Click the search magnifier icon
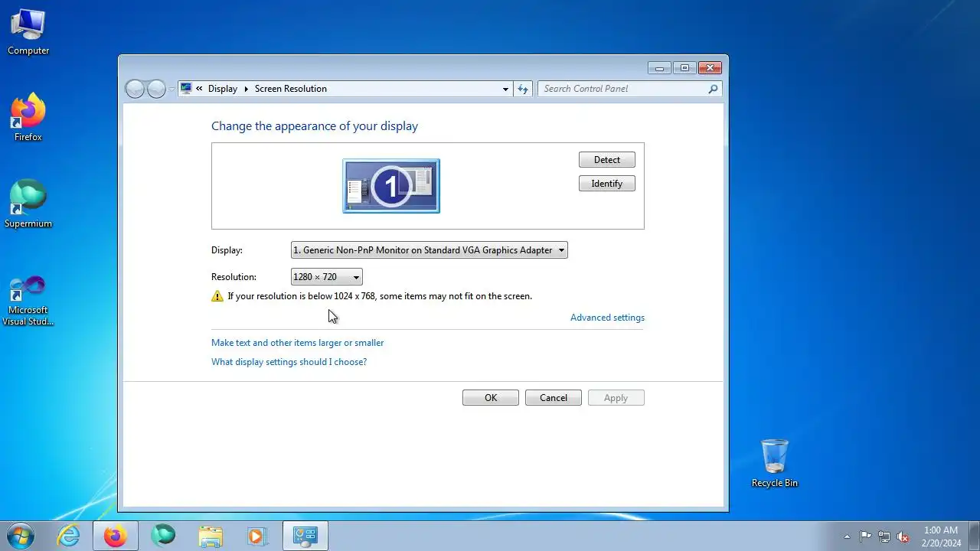This screenshot has width=980, height=551. (x=714, y=89)
